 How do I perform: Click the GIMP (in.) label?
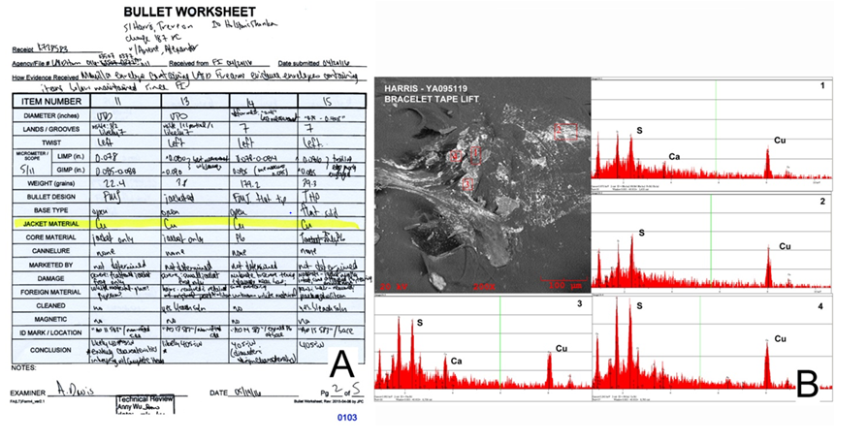coord(71,170)
